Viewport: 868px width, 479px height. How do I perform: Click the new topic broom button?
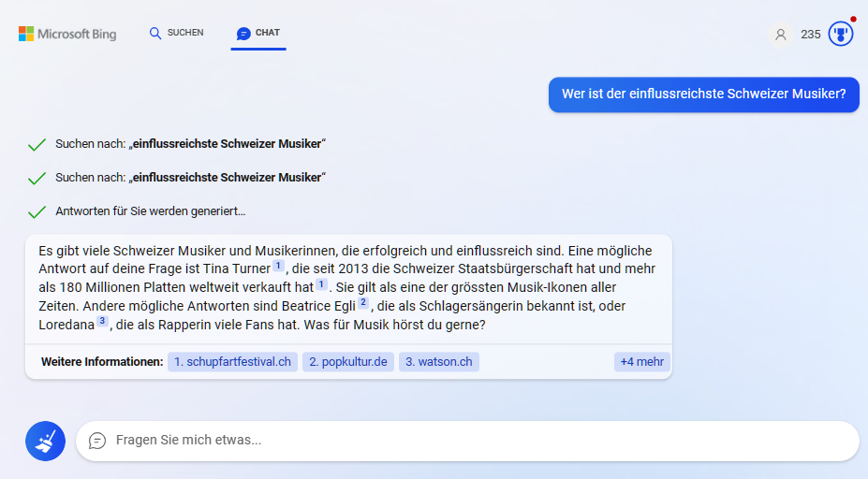pyautogui.click(x=45, y=441)
